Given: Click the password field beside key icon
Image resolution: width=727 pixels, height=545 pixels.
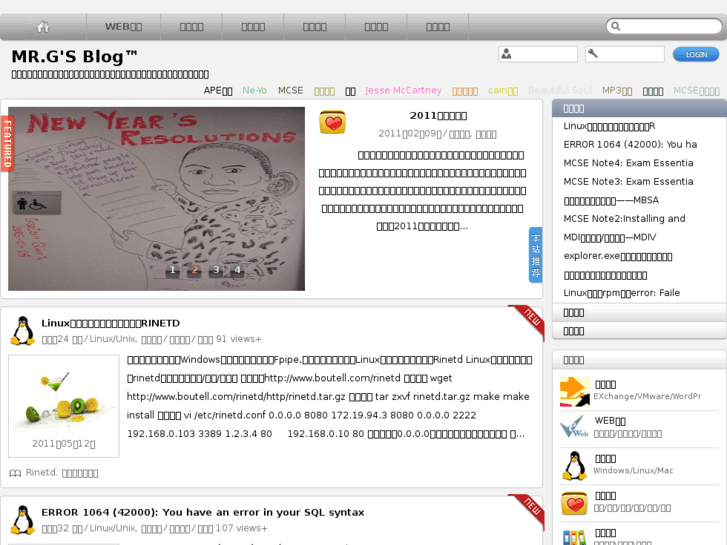Looking at the screenshot, I should pos(625,54).
